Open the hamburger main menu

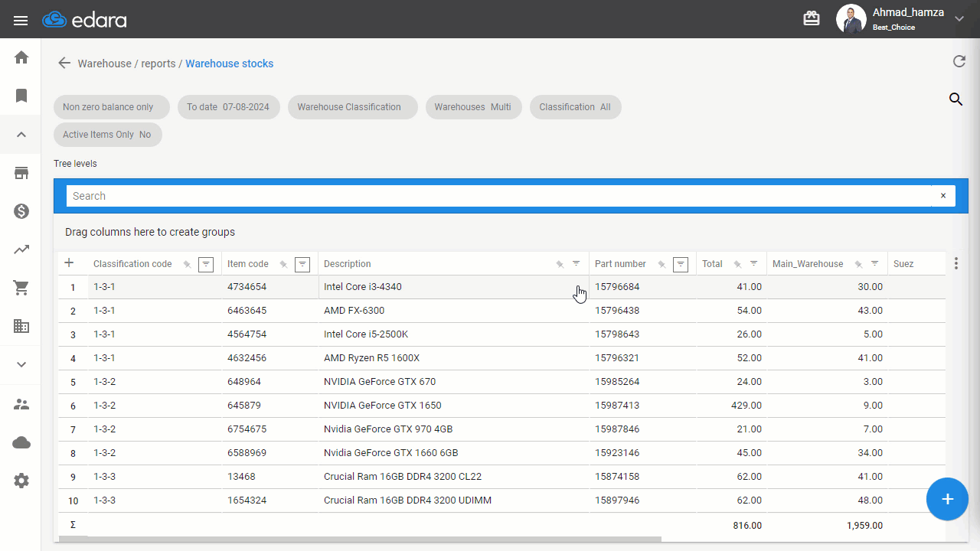click(x=21, y=20)
